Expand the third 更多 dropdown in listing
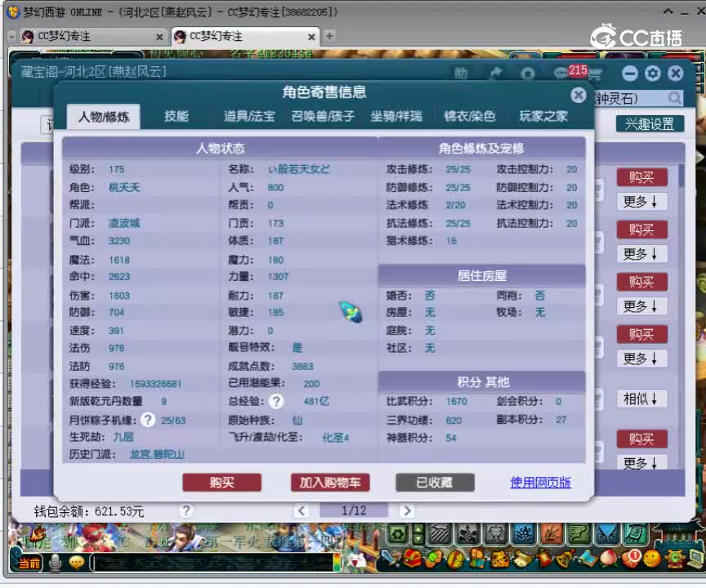 pyautogui.click(x=641, y=306)
